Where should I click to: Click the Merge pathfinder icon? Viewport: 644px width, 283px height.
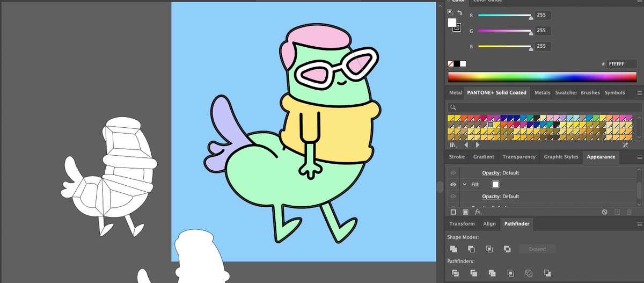(492, 272)
